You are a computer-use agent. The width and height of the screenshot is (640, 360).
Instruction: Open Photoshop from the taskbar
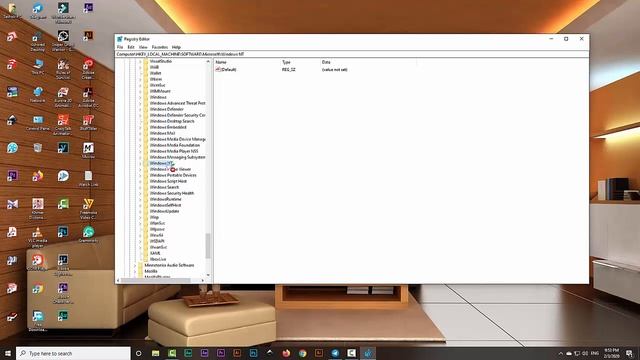[253, 353]
